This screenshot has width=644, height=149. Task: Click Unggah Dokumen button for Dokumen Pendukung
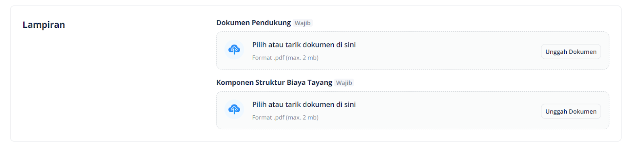[571, 52]
